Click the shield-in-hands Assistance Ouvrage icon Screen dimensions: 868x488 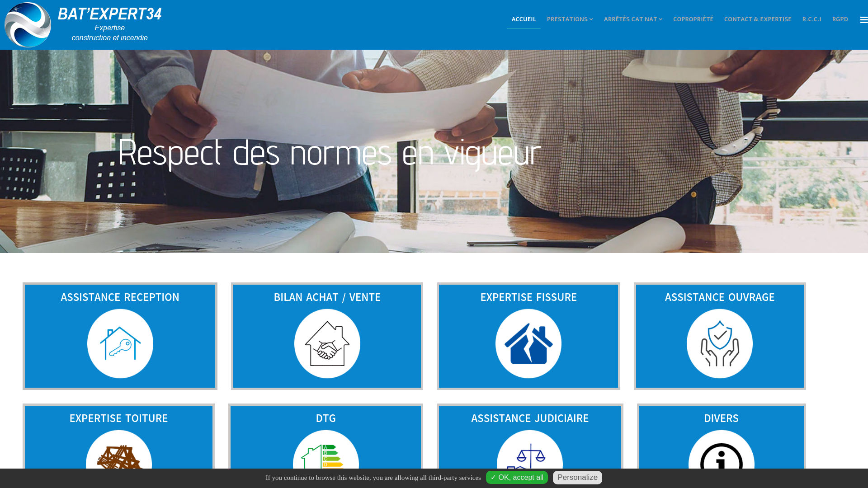pos(720,343)
